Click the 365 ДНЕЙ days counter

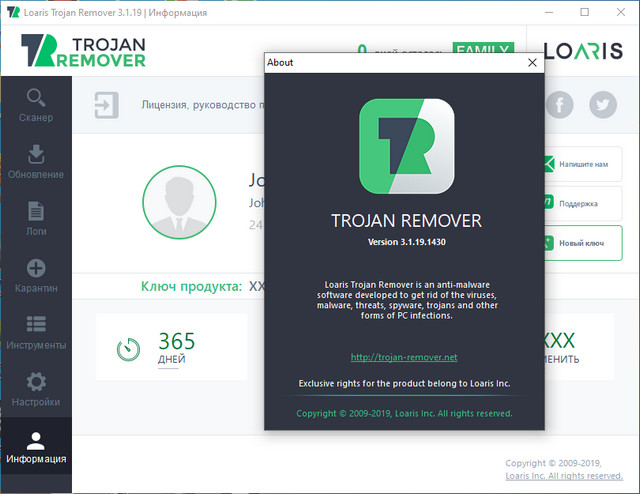[x=176, y=347]
